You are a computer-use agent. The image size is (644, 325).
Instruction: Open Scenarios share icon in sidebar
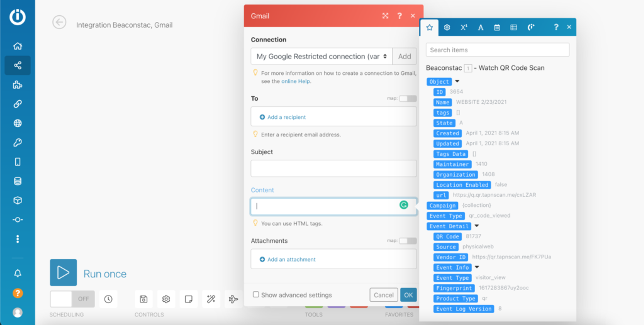tap(17, 65)
